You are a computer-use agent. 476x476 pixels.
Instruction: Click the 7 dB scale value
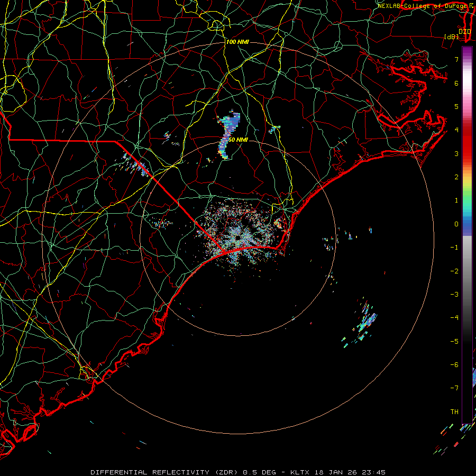click(456, 59)
